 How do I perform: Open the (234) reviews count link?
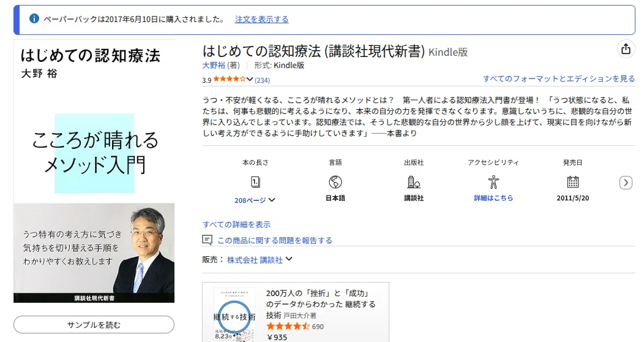click(263, 80)
